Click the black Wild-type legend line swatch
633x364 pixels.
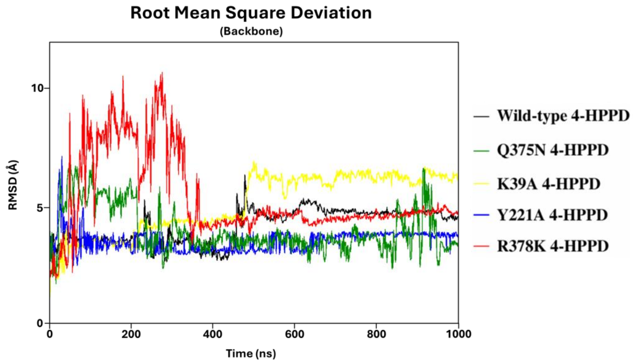click(x=481, y=117)
